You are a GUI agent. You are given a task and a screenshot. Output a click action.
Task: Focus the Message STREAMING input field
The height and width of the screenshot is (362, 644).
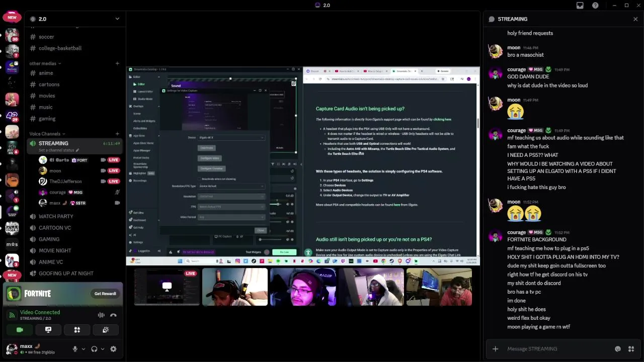point(558,349)
